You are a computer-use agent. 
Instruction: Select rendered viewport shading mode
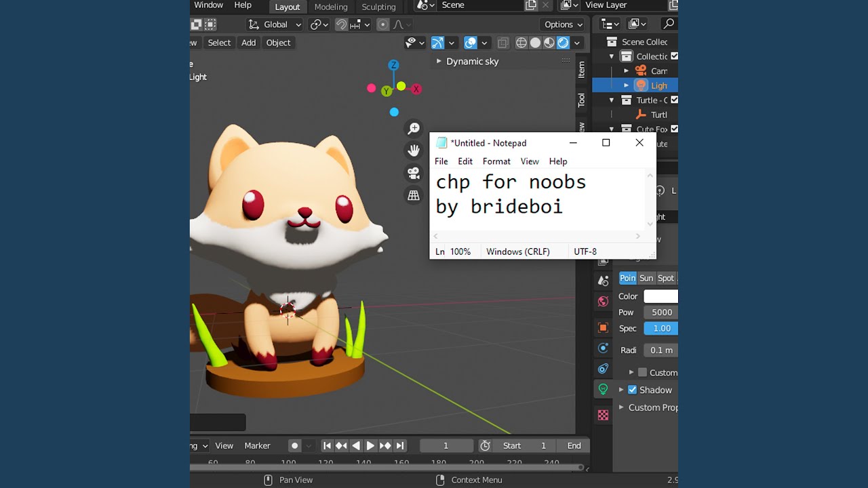563,43
